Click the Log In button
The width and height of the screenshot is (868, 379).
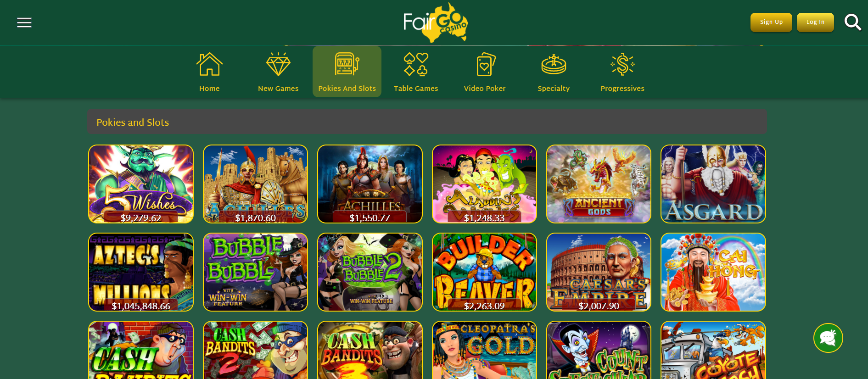815,22
